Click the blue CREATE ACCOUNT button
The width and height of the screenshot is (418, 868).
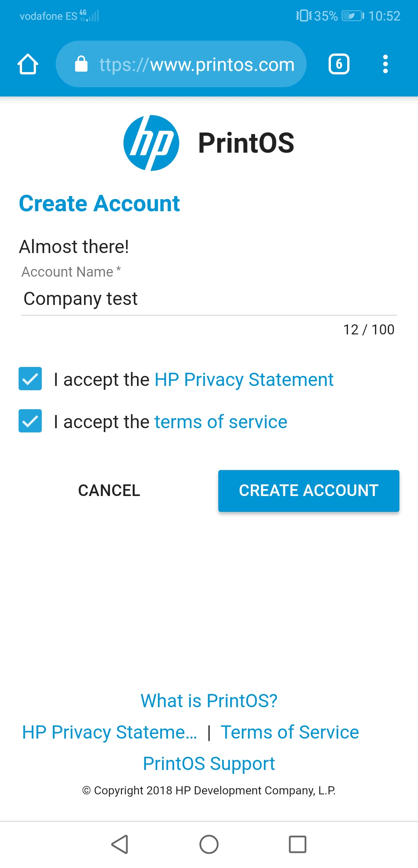309,491
